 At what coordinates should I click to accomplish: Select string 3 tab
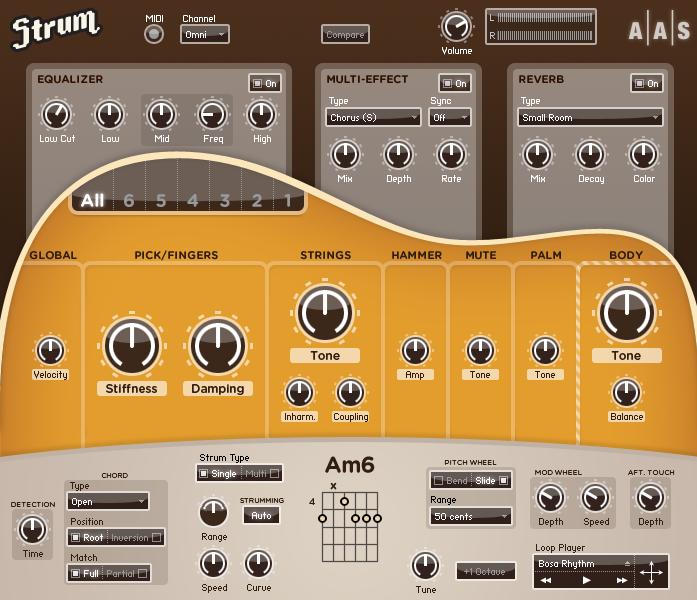click(x=225, y=200)
